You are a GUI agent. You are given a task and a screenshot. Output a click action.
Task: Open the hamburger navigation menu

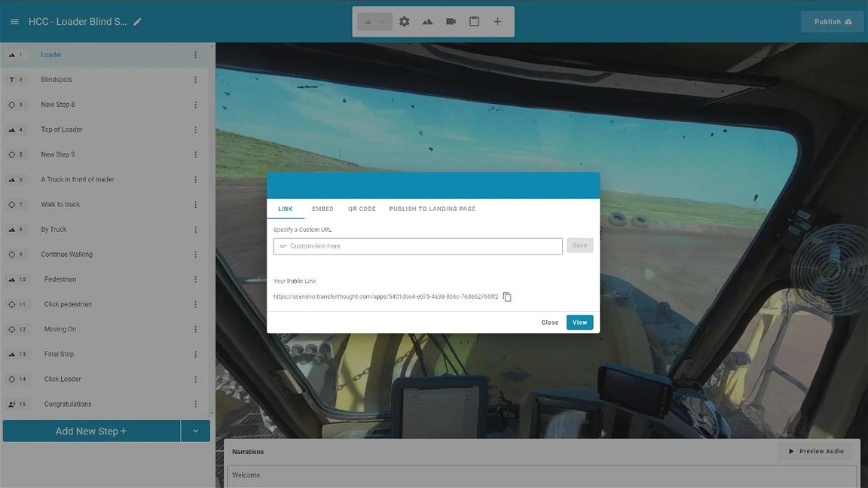click(x=14, y=22)
